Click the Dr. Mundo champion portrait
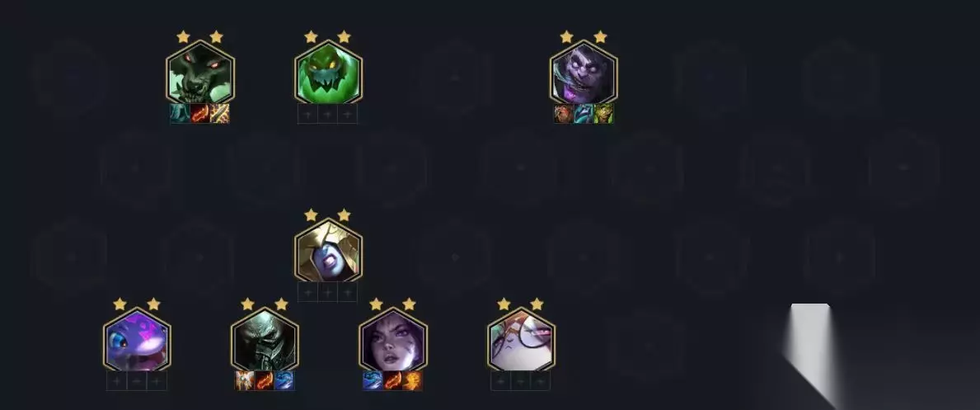980x410 pixels. (x=584, y=72)
